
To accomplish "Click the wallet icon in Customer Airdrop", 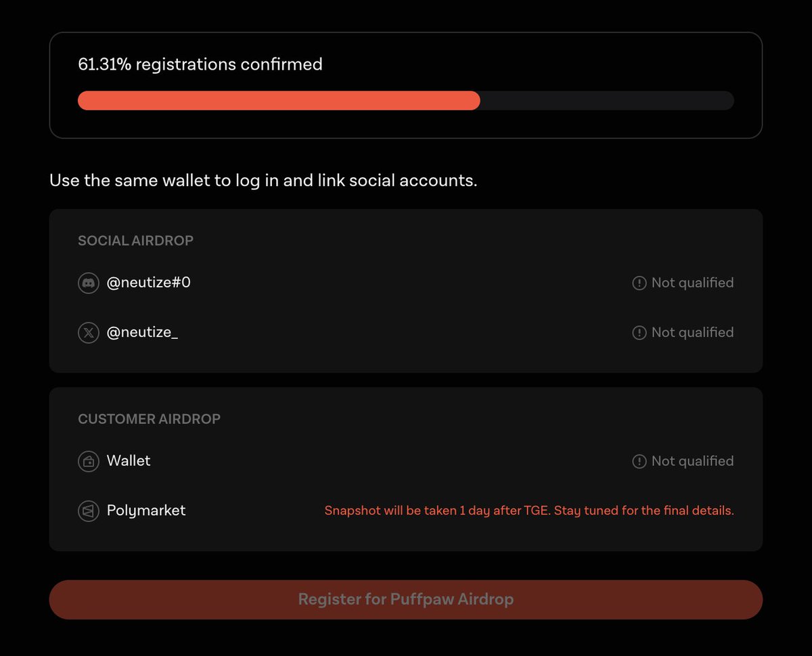I will coord(89,461).
